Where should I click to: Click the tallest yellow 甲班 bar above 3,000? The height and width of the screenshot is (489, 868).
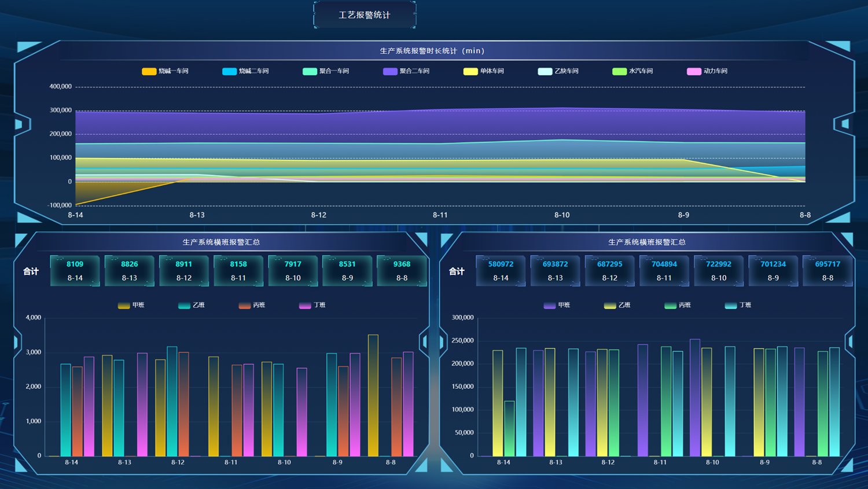coord(373,395)
